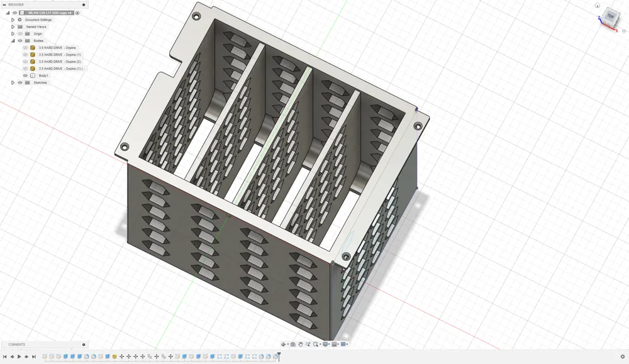The height and width of the screenshot is (364, 629).
Task: Open timeline settings gear at bottom right
Action: click(623, 356)
